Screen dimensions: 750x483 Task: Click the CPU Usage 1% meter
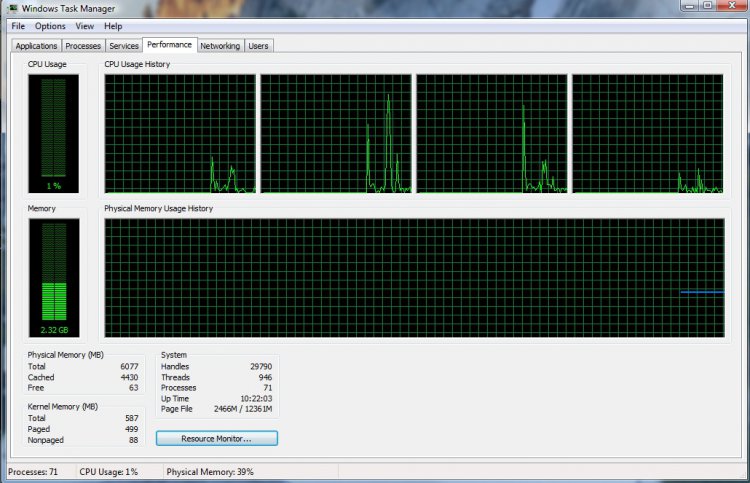54,133
